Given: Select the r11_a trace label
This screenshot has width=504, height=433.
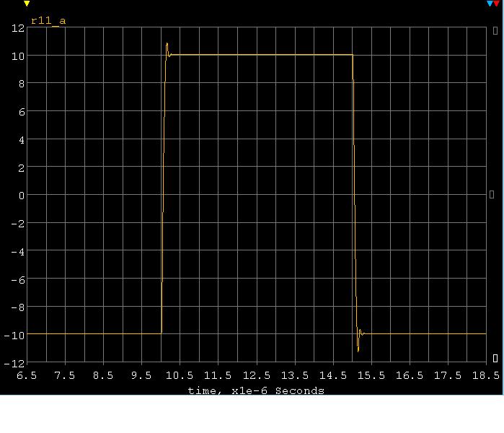Looking at the screenshot, I should coord(48,21).
